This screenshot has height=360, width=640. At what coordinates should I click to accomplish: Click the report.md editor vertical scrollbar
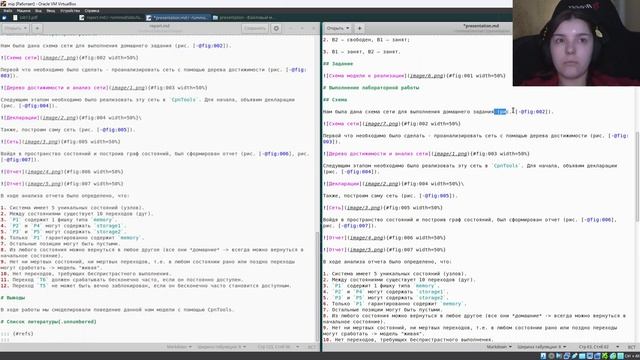click(318, 286)
